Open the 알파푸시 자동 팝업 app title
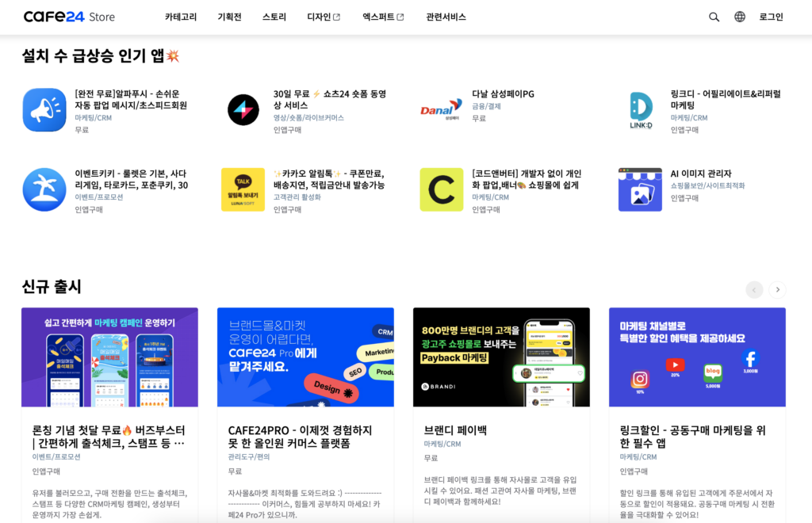This screenshot has height=523, width=812. (x=131, y=99)
